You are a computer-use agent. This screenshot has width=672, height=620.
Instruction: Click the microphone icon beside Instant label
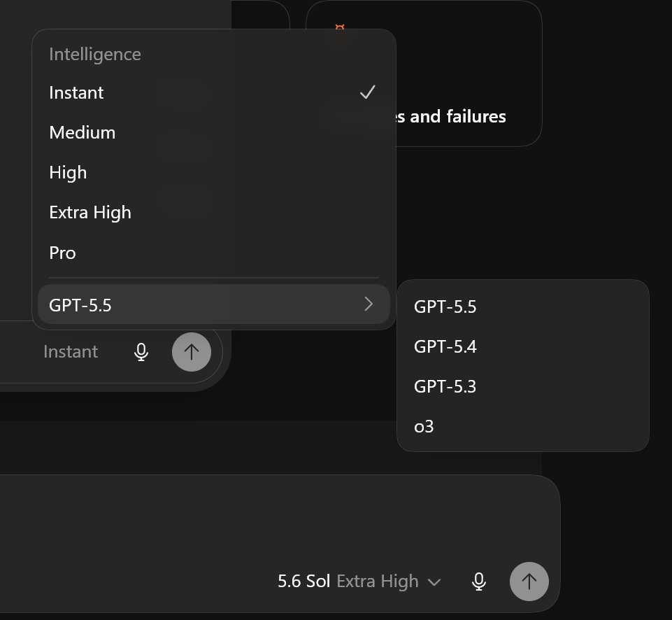pos(141,352)
